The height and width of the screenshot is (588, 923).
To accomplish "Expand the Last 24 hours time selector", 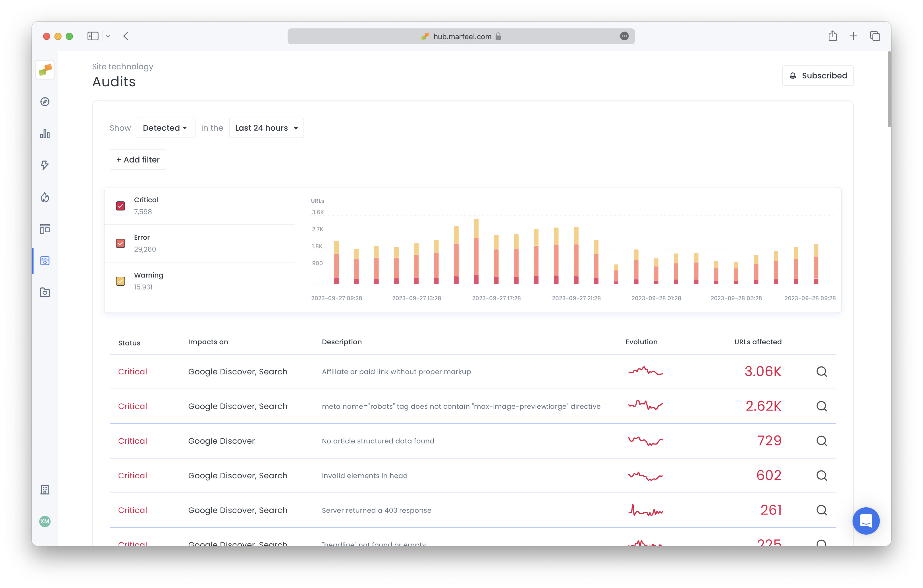I will [266, 128].
